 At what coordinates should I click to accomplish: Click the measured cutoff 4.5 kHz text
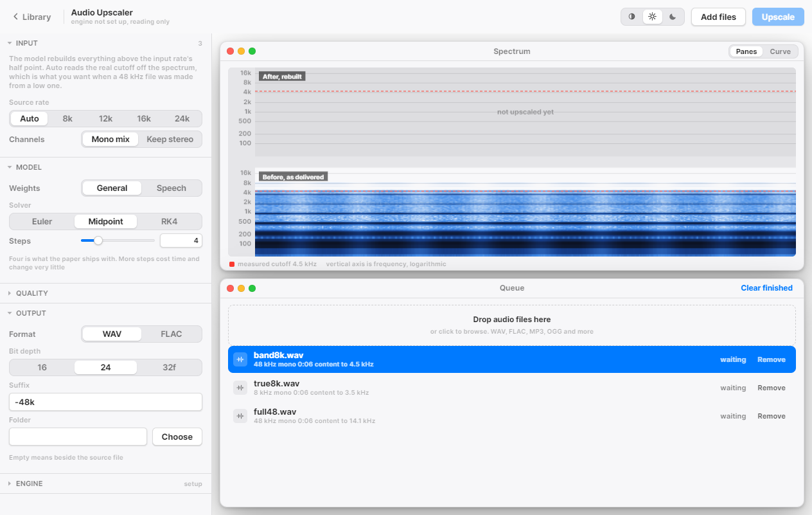coord(277,264)
